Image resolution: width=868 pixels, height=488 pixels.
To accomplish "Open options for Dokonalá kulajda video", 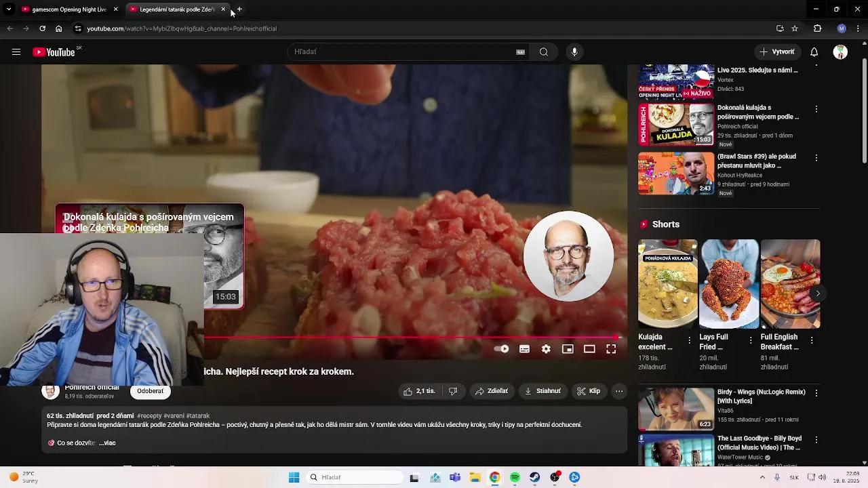I will coord(816,109).
